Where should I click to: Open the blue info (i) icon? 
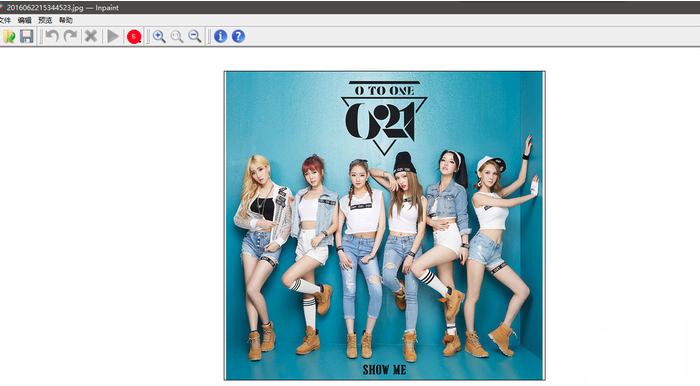pos(221,37)
